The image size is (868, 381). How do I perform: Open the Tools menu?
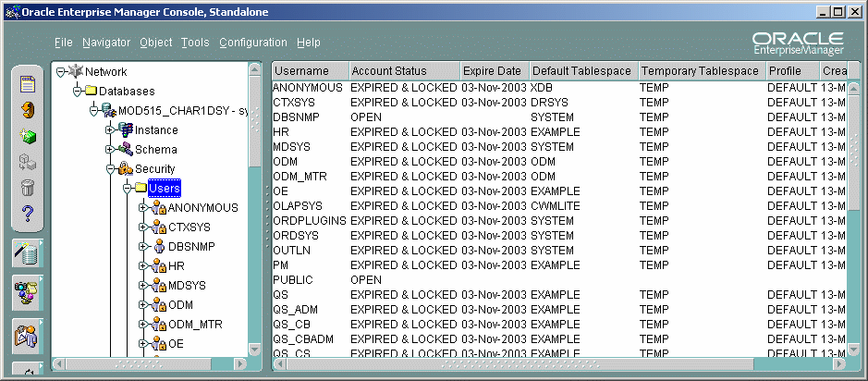tap(195, 43)
